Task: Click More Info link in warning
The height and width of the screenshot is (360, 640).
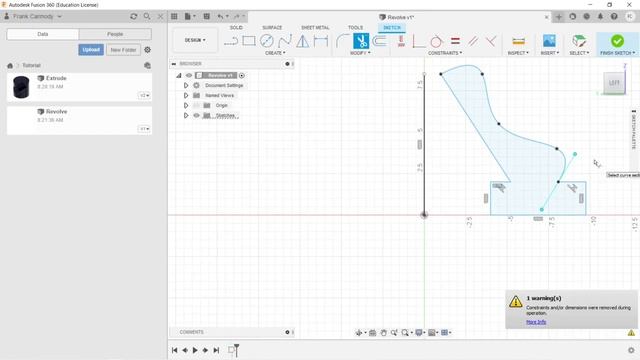Action: click(x=536, y=322)
